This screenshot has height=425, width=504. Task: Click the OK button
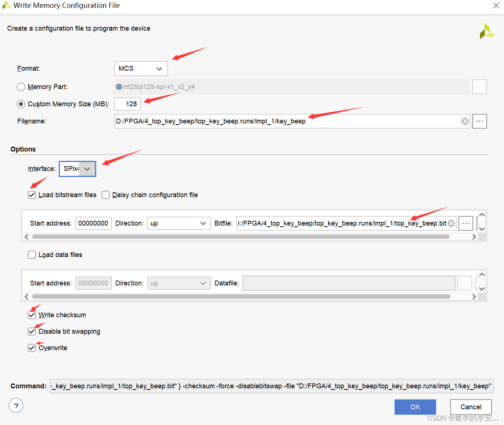(415, 407)
